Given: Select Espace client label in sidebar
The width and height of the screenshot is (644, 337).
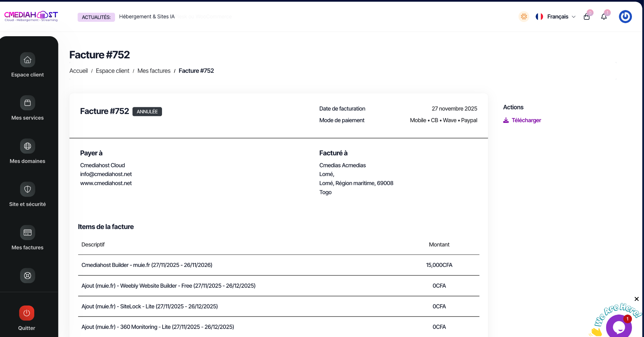Looking at the screenshot, I should (x=28, y=75).
